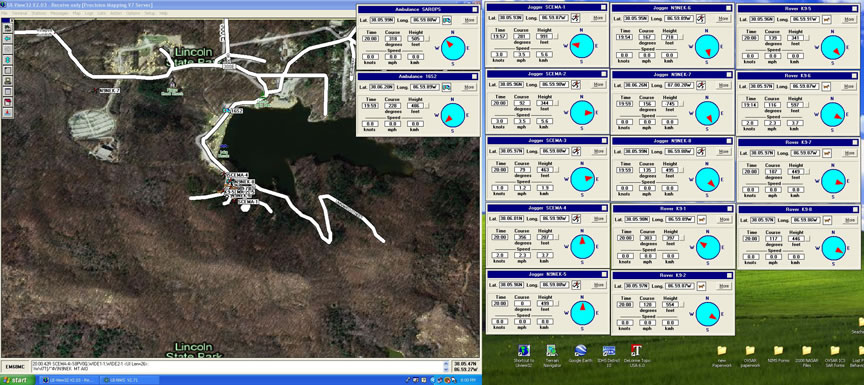Click the ambulance symbol in Ambulance 1652 window
The width and height of the screenshot is (864, 385).
[447, 86]
